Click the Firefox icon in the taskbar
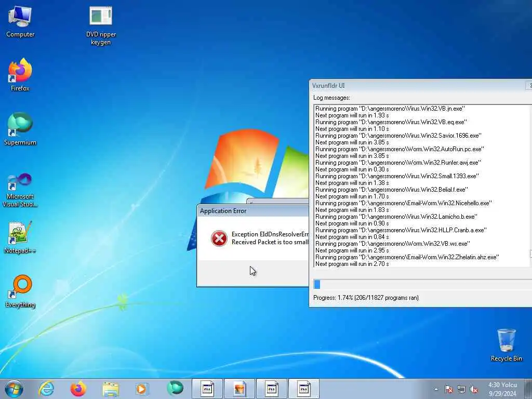Viewport: 532px width, 399px height. [78, 389]
